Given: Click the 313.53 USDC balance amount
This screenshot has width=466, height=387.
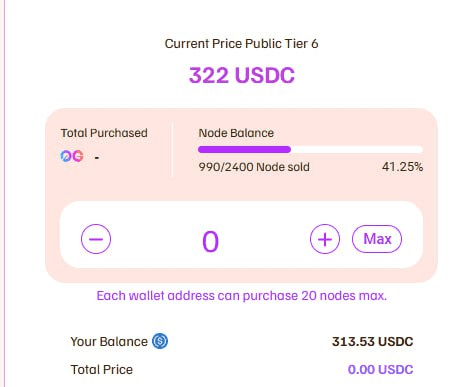Looking at the screenshot, I should (x=373, y=342).
